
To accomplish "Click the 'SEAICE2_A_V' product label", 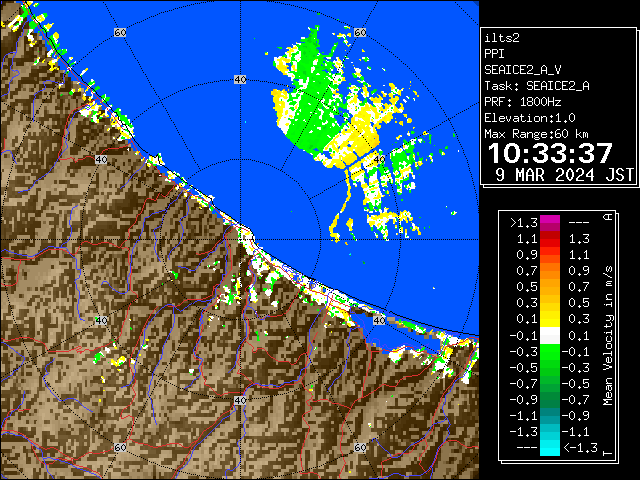I will click(523, 70).
